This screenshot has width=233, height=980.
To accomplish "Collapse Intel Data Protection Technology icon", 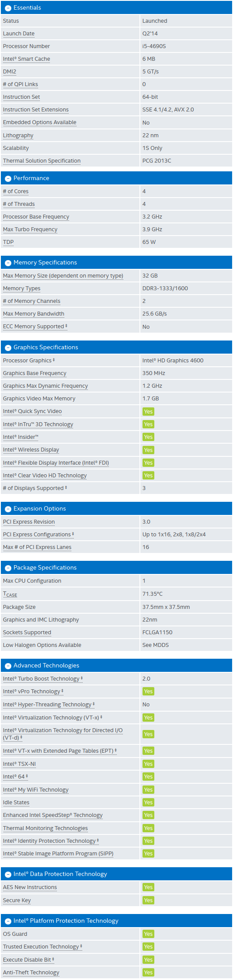I will pos(8,875).
